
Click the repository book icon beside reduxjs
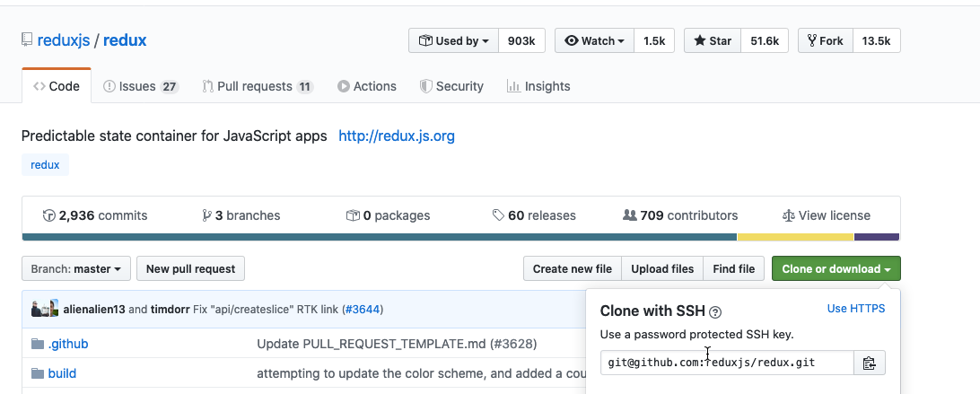pos(27,40)
